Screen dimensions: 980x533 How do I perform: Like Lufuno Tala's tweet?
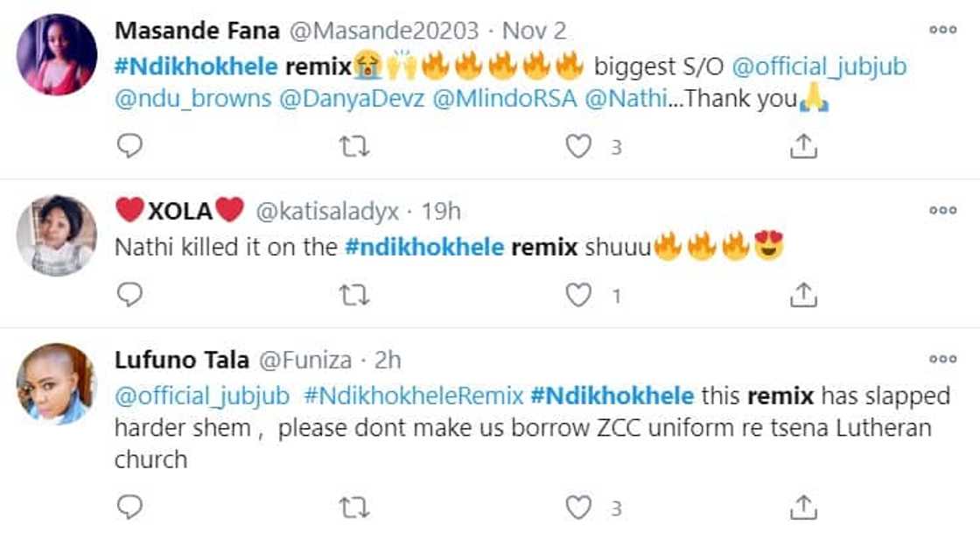(578, 506)
